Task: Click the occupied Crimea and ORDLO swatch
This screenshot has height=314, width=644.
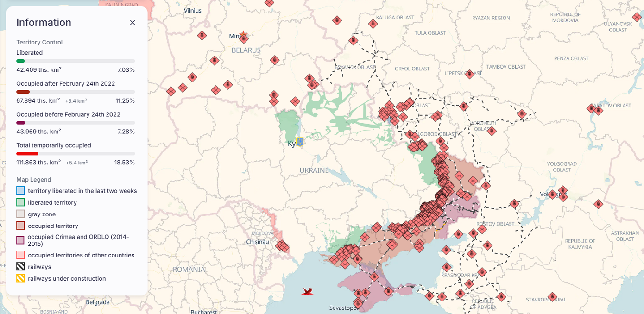Action: tap(20, 240)
